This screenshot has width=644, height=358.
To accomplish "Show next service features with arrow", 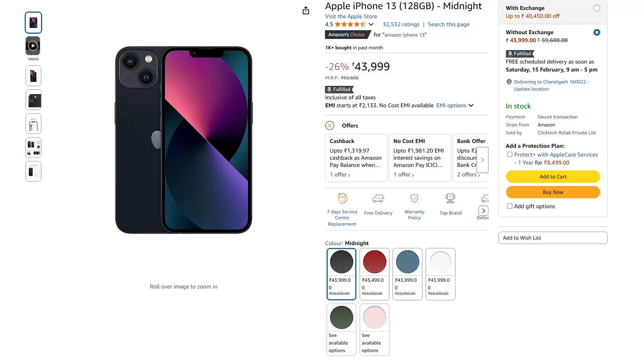I will (483, 211).
